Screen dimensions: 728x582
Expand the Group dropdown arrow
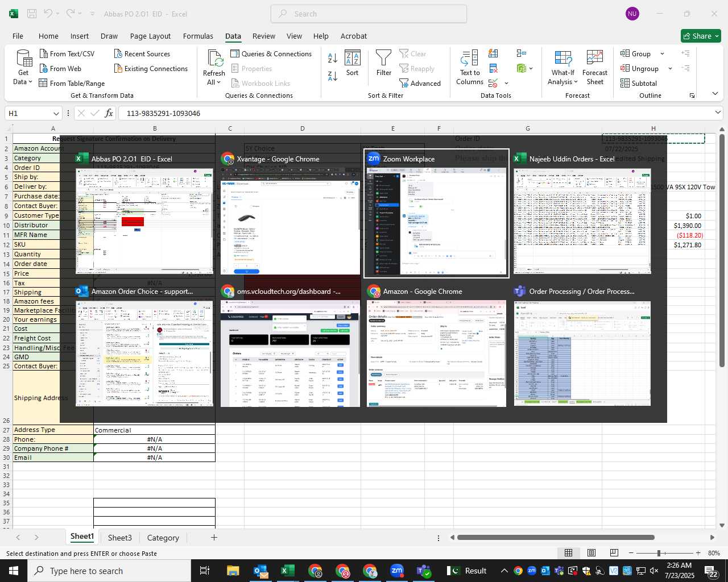[x=662, y=53]
